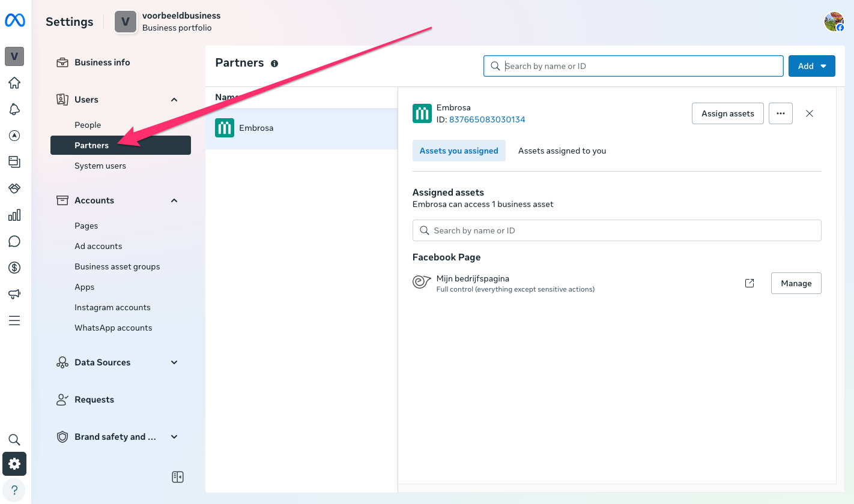Open the Home icon in left rail
This screenshot has height=504, width=854.
pos(14,83)
